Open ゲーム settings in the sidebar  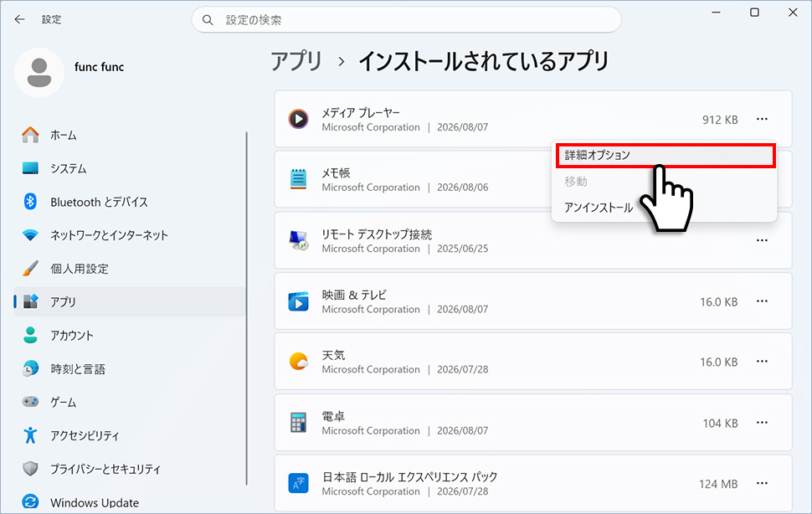(x=130, y=402)
